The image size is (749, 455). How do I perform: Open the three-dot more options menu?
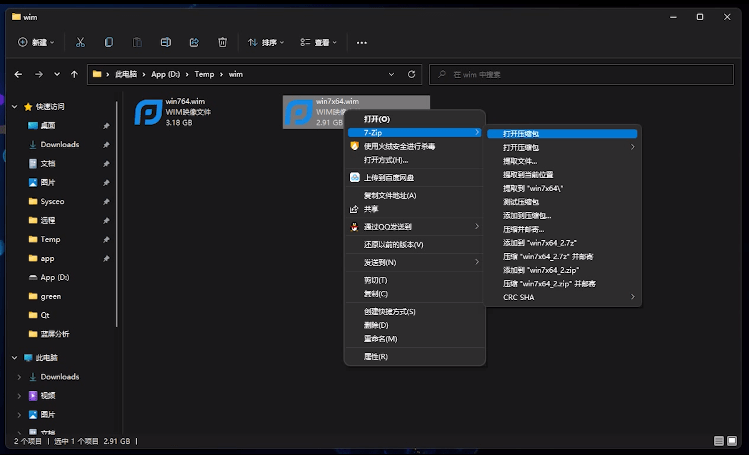(x=362, y=43)
